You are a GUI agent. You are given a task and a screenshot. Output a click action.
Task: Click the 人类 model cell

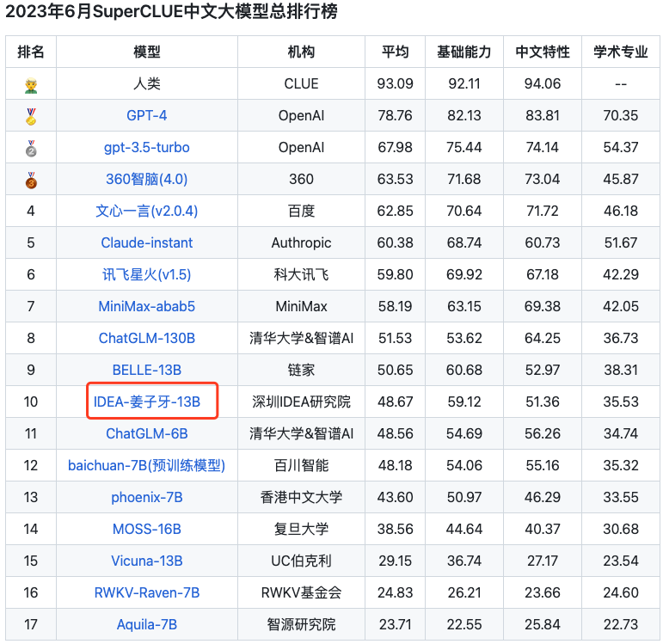pyautogui.click(x=147, y=83)
